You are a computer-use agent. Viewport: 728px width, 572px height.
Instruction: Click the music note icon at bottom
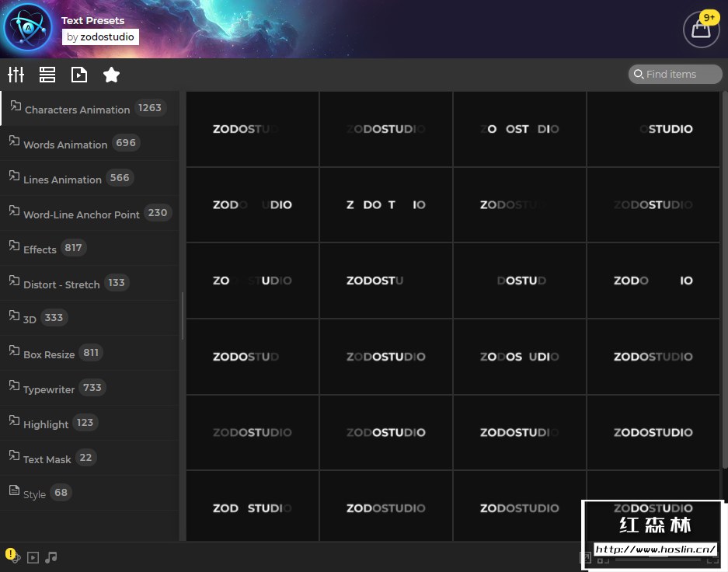pos(51,557)
